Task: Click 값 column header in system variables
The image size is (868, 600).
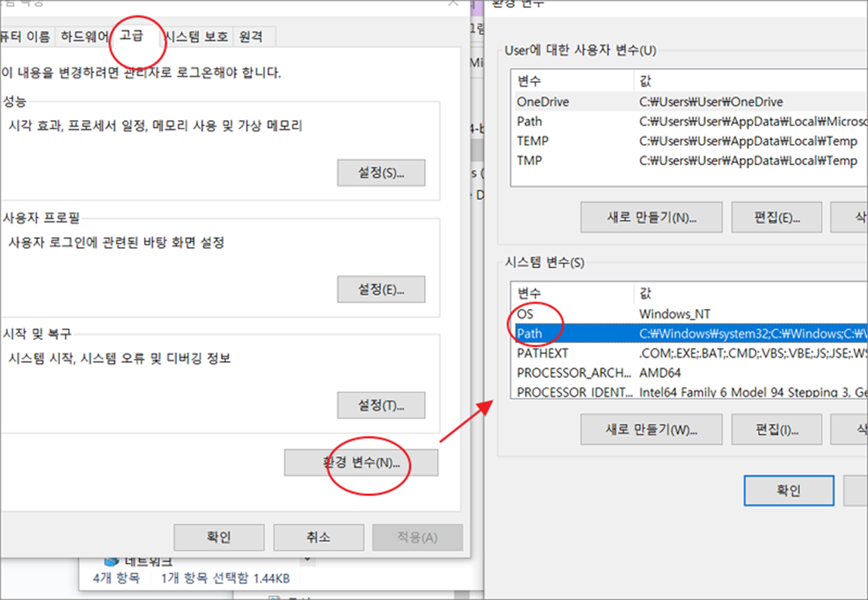Action: (750, 293)
